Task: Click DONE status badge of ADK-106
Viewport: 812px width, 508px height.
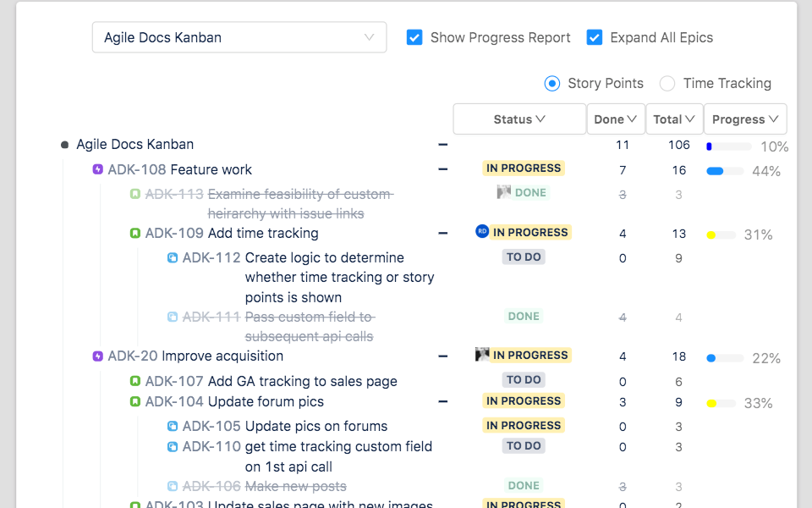Action: click(x=524, y=486)
